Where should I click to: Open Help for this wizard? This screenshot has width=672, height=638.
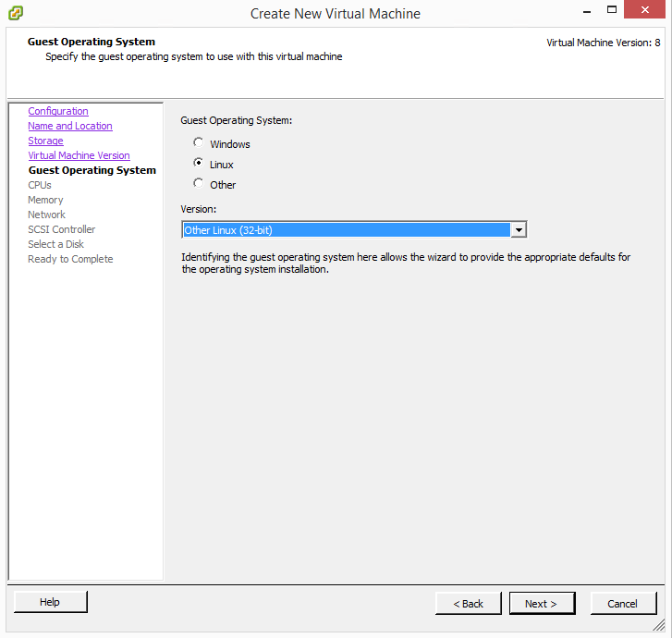point(51,602)
